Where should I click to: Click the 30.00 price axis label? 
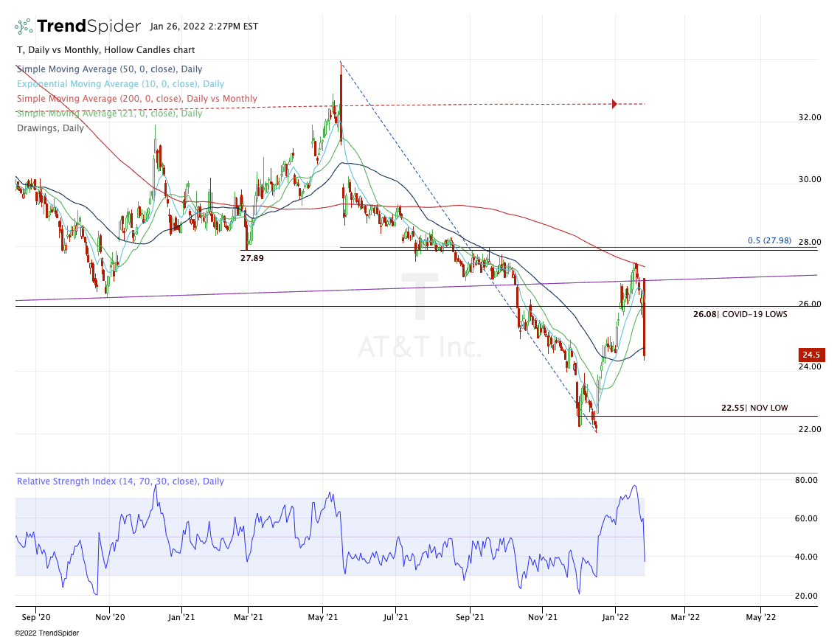click(x=810, y=179)
